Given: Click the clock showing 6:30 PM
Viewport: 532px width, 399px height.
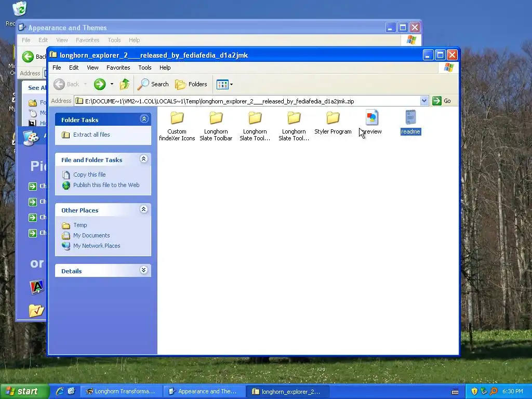Looking at the screenshot, I should (513, 392).
